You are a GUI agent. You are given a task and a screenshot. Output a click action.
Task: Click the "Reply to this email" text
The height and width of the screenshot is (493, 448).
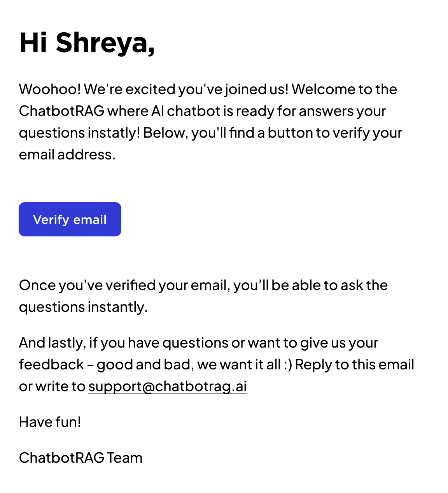coord(355,365)
